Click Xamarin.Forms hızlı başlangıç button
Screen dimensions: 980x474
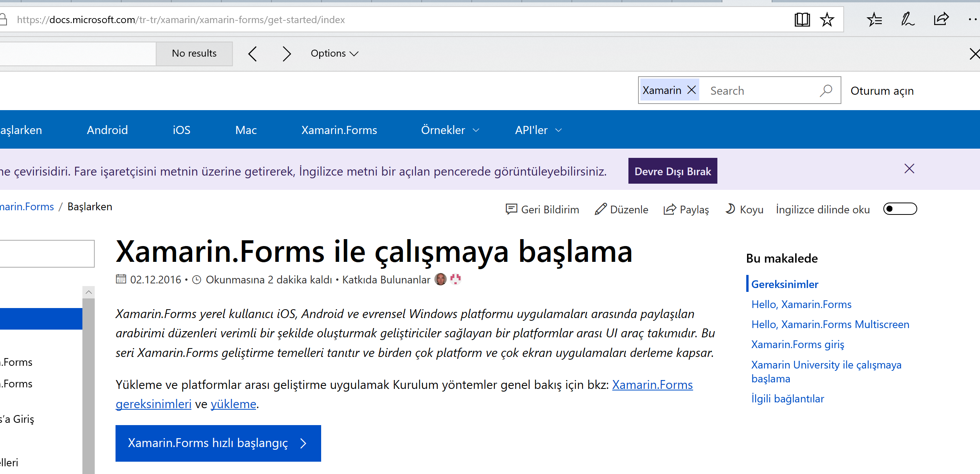click(218, 443)
